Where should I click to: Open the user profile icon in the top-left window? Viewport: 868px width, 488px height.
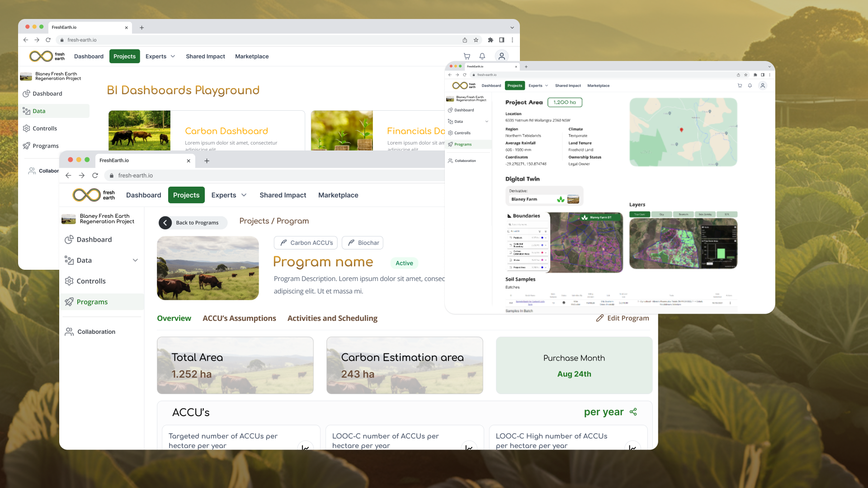(x=501, y=56)
